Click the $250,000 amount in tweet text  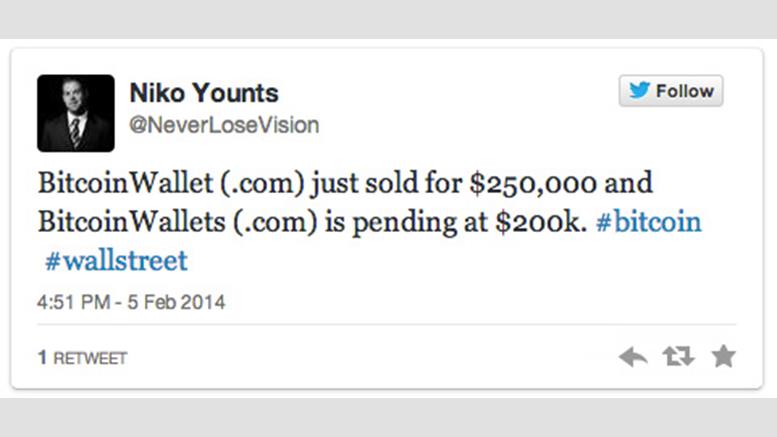pyautogui.click(x=533, y=183)
